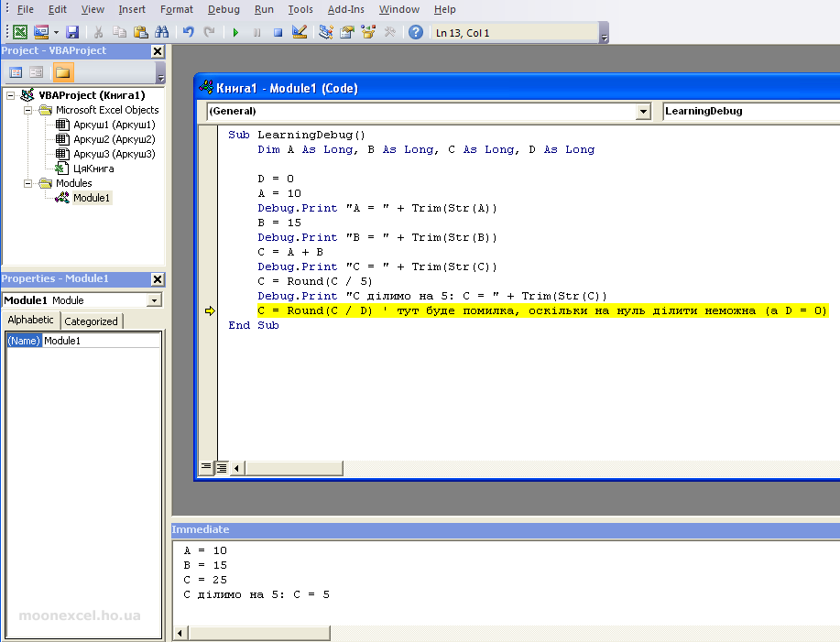The image size is (840, 642).
Task: Open the Module1 object dropdown in Properties
Action: tap(154, 300)
